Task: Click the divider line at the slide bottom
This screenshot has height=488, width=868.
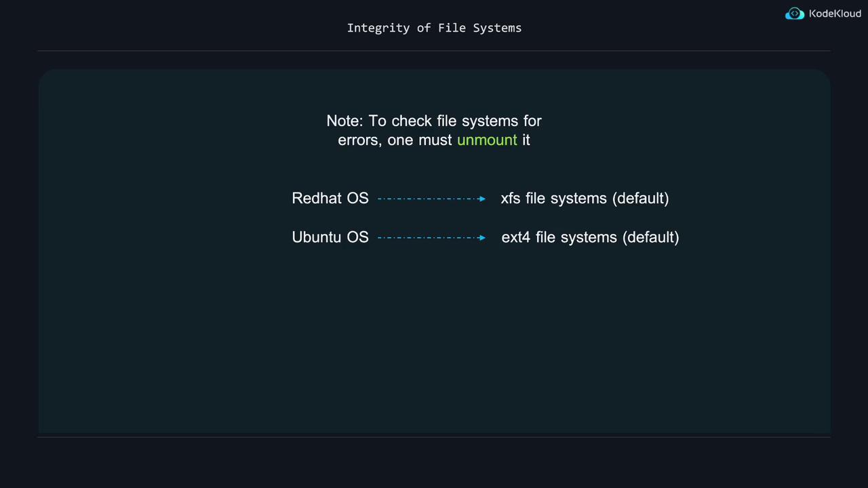Action: 434,437
